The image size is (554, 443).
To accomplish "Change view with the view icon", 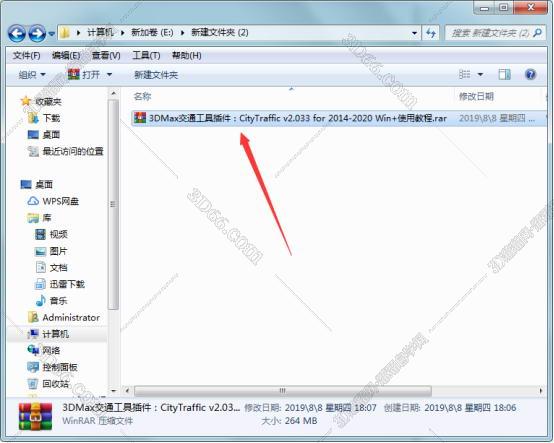I will pos(464,74).
